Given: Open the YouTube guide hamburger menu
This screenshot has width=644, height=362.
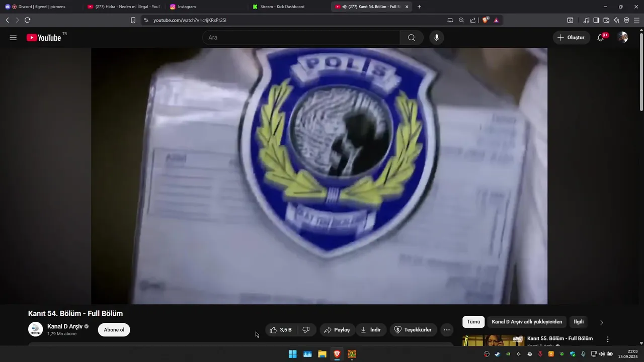Looking at the screenshot, I should click(x=13, y=38).
